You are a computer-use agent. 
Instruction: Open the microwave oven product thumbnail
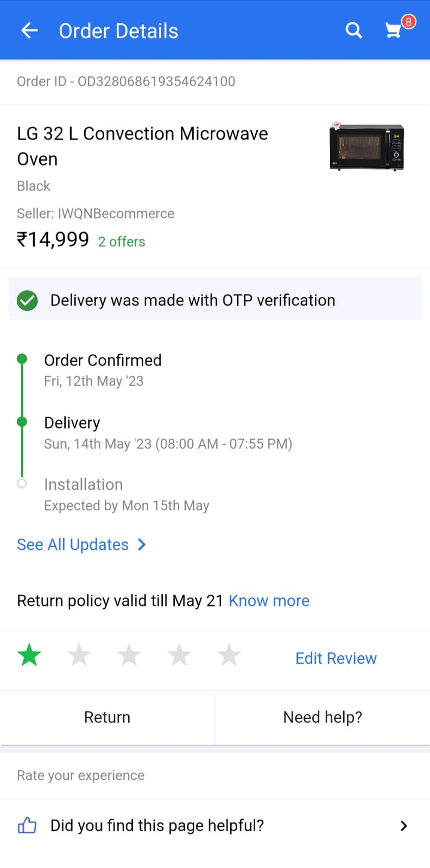(366, 146)
